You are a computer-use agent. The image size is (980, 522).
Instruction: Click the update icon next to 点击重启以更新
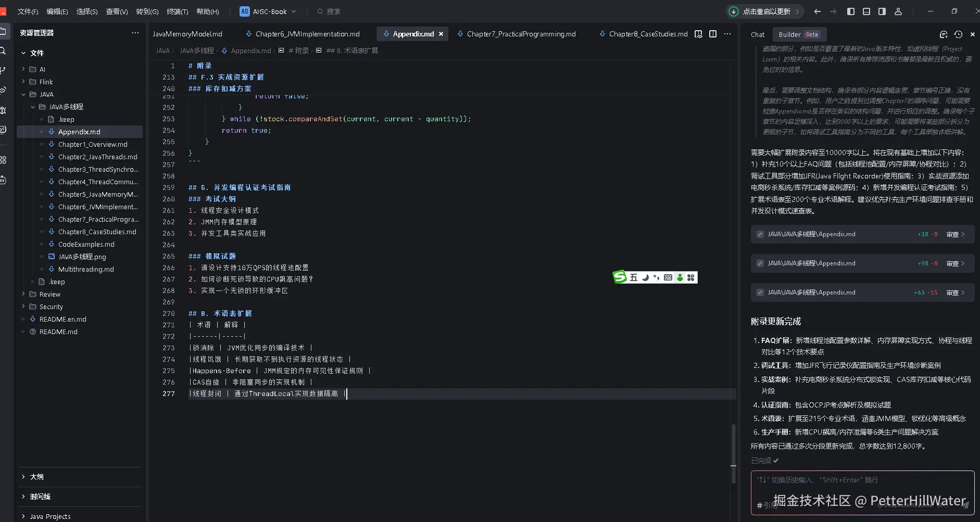click(x=734, y=11)
